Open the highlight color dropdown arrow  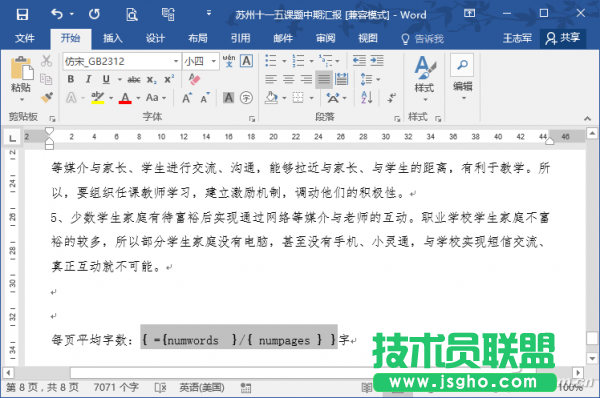click(111, 98)
